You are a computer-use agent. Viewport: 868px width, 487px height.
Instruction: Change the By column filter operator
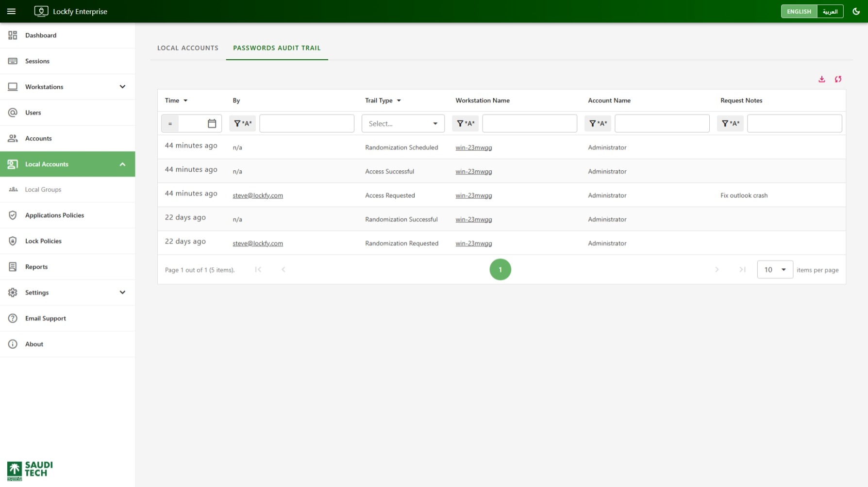(243, 124)
